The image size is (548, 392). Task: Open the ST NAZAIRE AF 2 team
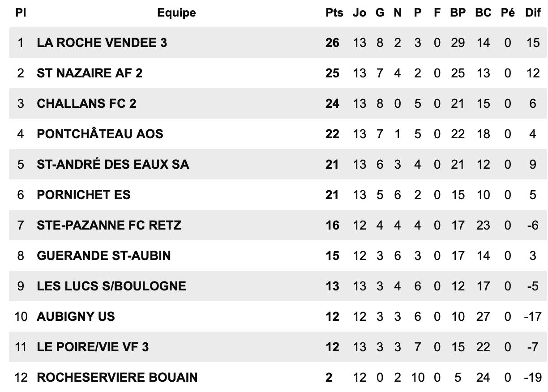coord(90,73)
